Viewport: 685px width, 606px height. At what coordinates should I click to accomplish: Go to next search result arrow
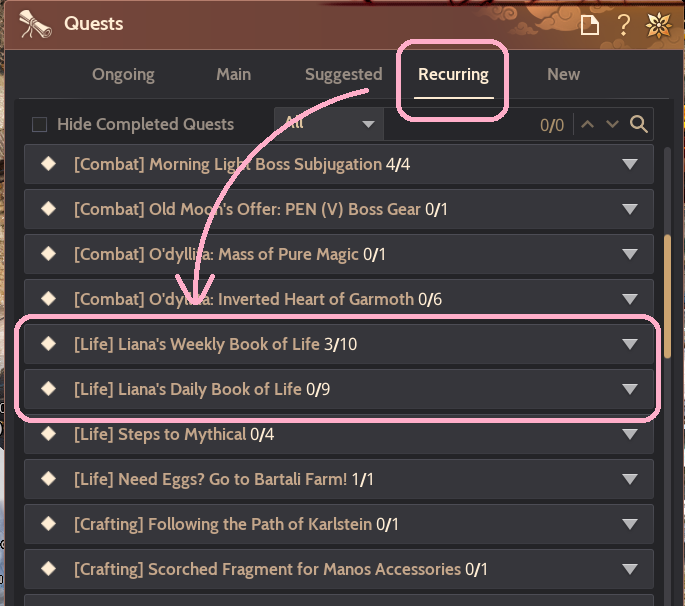[x=612, y=125]
